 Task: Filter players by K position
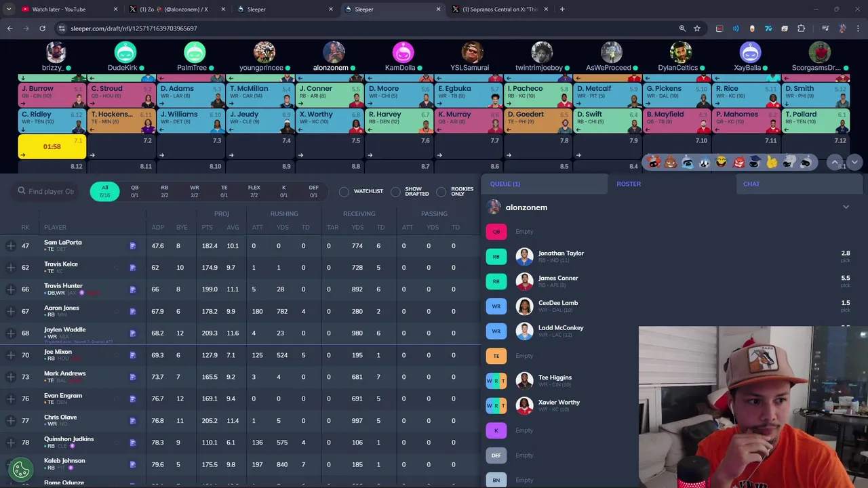click(x=283, y=192)
